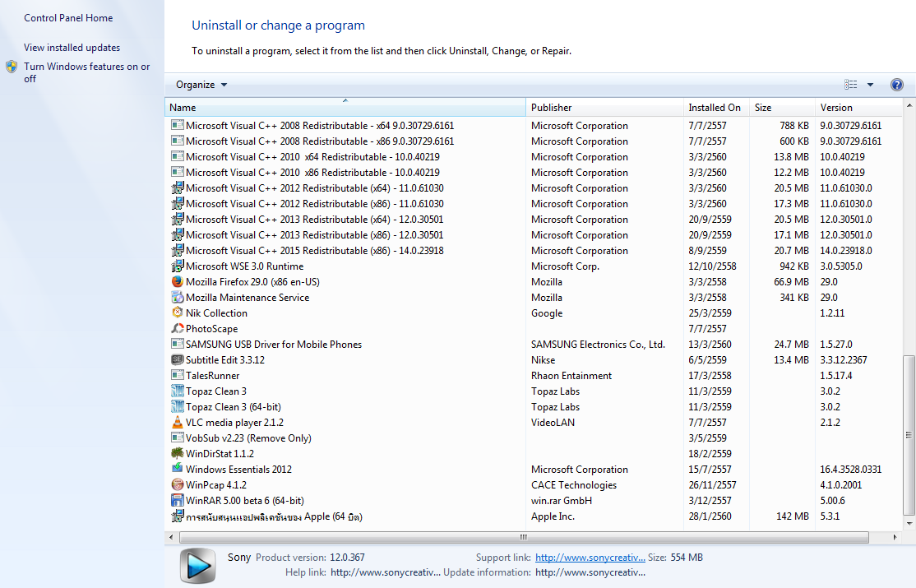Click version 3.3.12.2367 cell
Screen dimensions: 916x588
click(844, 360)
